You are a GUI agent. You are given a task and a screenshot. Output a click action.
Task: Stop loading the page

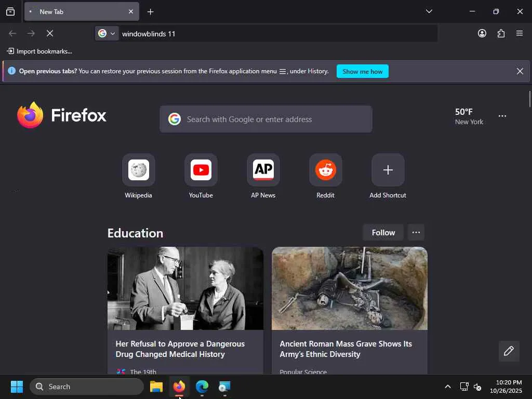click(50, 33)
